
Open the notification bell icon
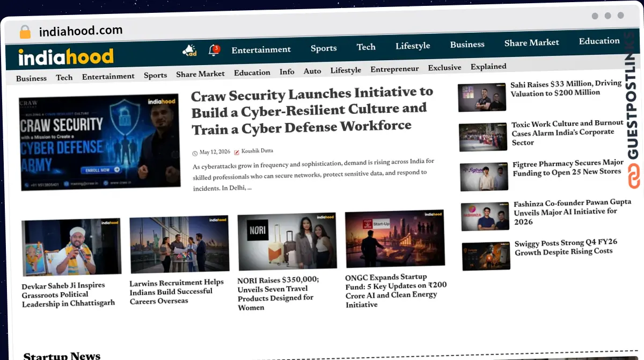(x=214, y=50)
